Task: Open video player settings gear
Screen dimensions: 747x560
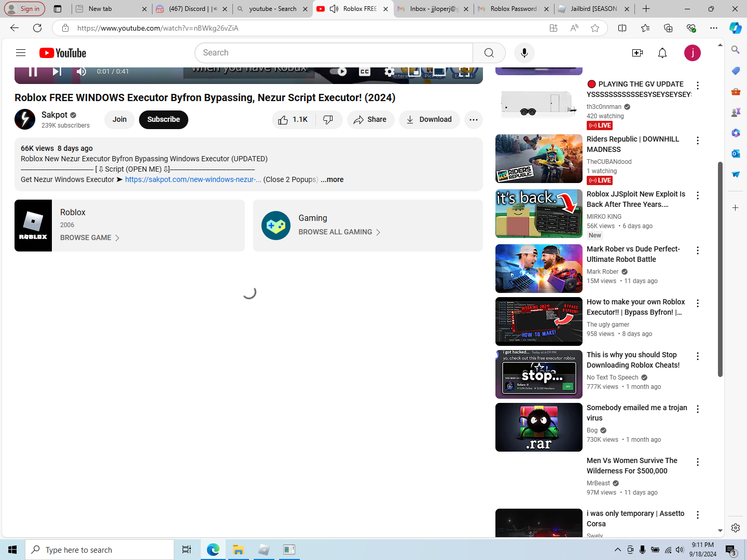Action: coord(389,72)
